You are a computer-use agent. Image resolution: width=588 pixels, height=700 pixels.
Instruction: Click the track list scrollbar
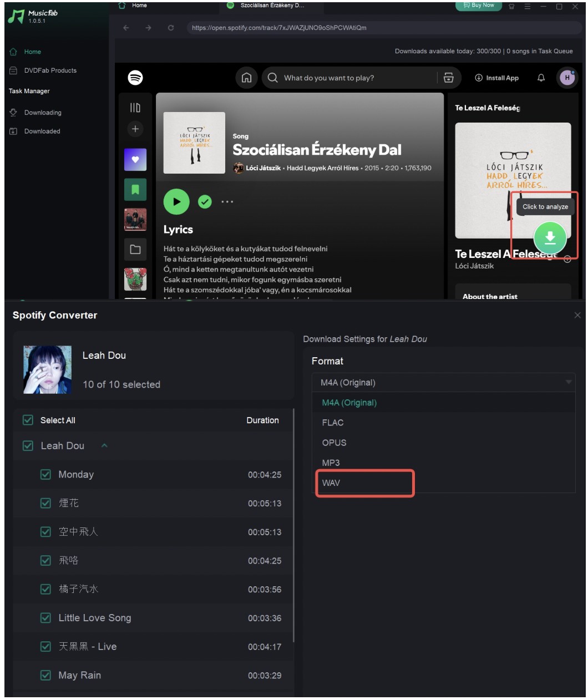[x=293, y=526]
